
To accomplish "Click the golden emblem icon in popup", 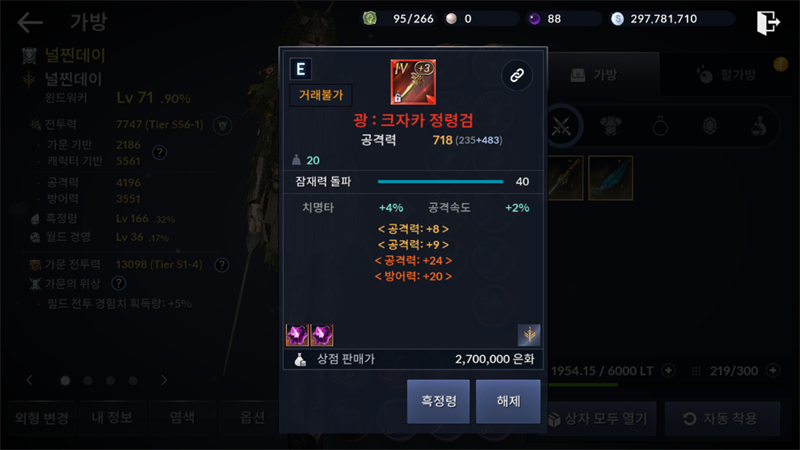I will pyautogui.click(x=529, y=335).
